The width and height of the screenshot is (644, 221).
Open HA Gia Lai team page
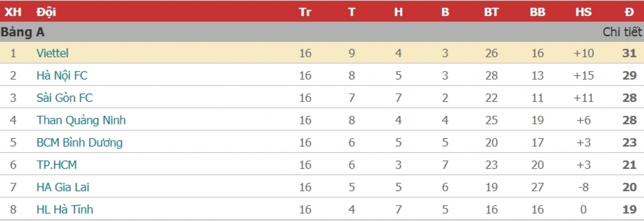(63, 187)
